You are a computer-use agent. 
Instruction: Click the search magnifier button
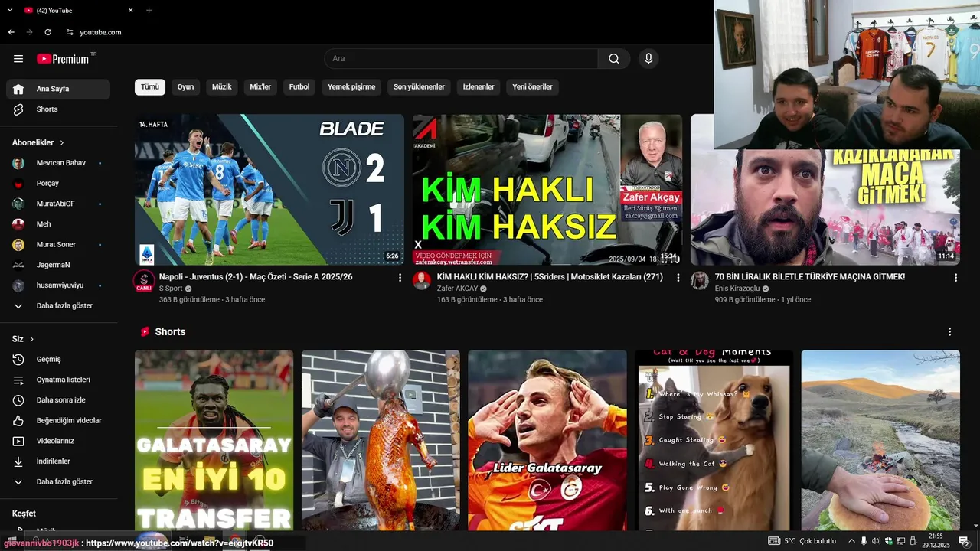point(614,59)
